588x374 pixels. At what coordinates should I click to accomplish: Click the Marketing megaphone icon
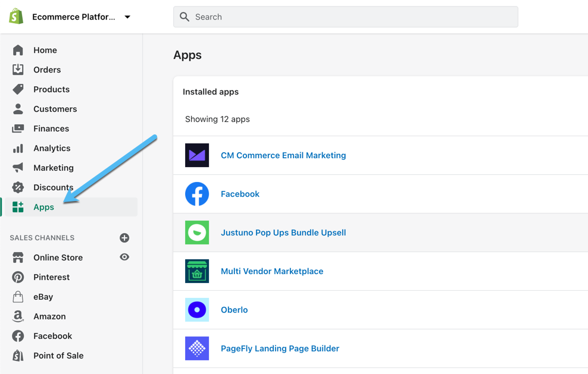(x=18, y=168)
